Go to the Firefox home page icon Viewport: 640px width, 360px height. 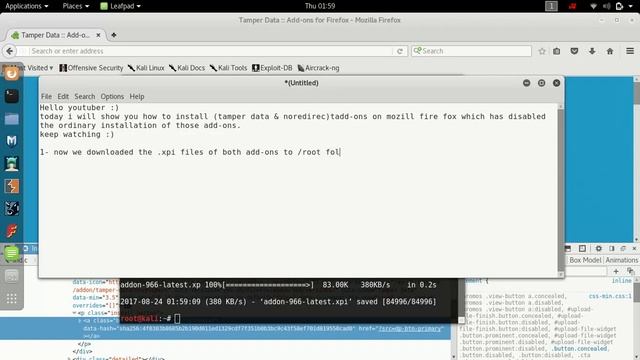coord(610,51)
